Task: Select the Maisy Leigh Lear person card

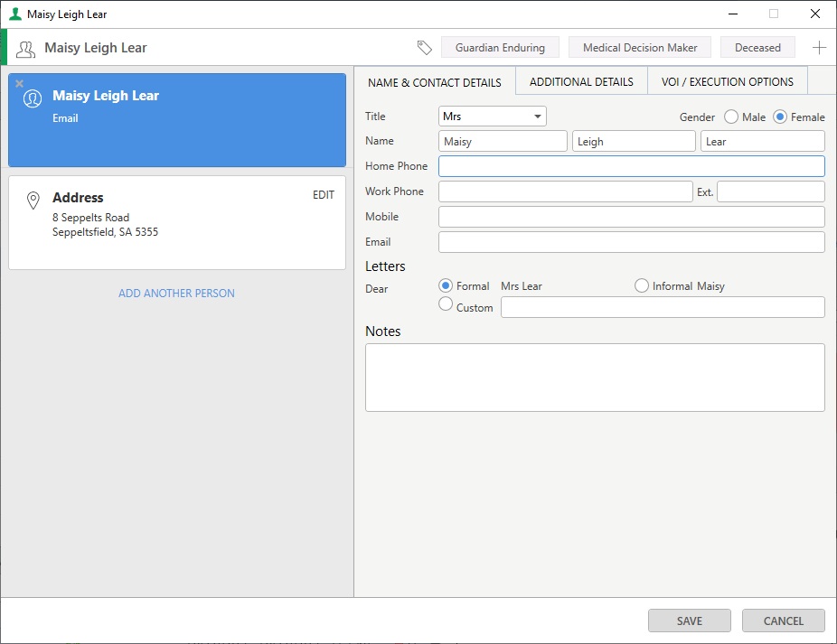Action: [x=176, y=120]
